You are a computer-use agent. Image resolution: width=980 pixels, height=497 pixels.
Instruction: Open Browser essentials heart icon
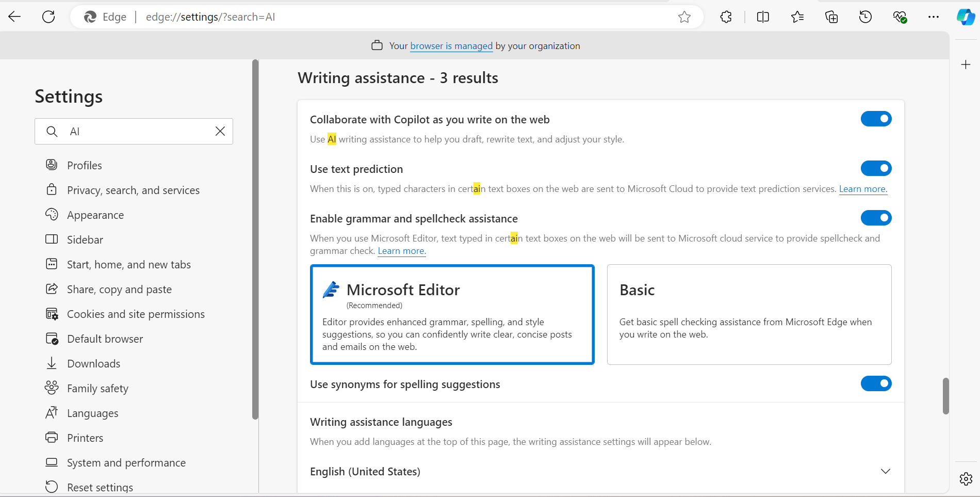(x=900, y=17)
